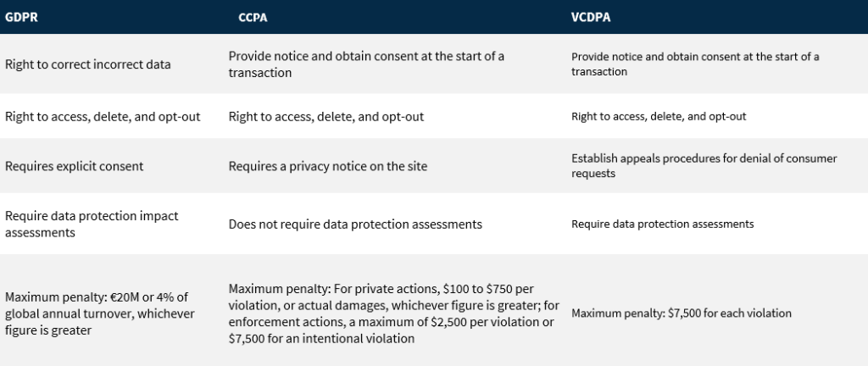This screenshot has height=366, width=868.
Task: Select GDPR "Right to access, delete, and opt-out"
Action: coord(103,117)
